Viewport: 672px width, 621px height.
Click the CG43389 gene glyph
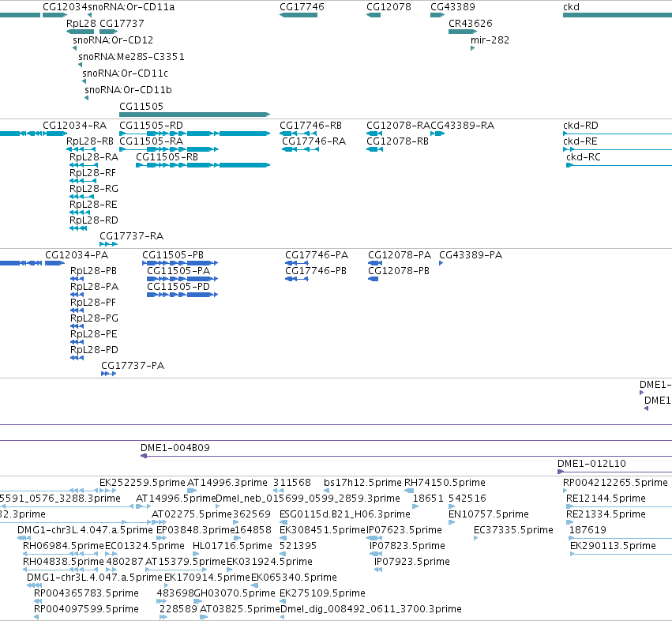coord(437,15)
